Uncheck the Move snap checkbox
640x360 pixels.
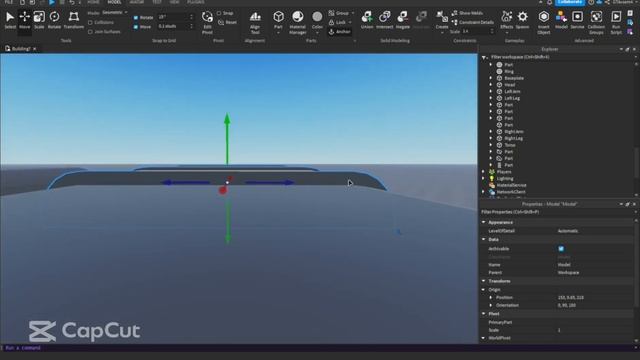click(136, 27)
